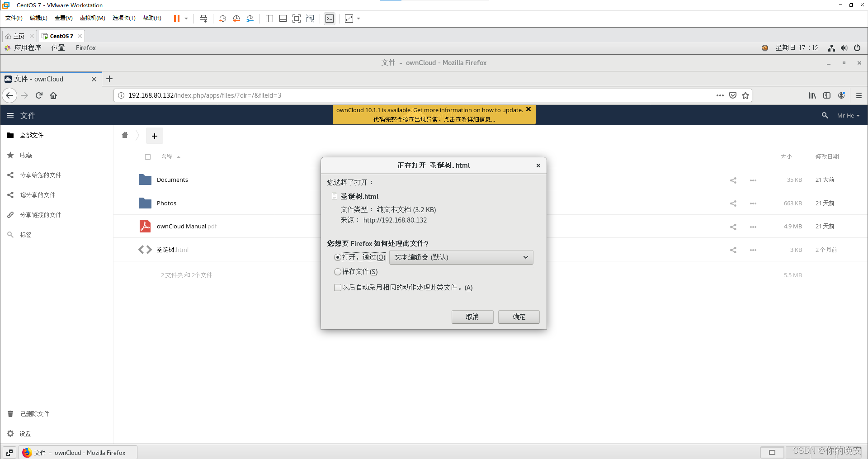Click the plus button to create new file
This screenshot has height=459, width=868.
tap(155, 136)
